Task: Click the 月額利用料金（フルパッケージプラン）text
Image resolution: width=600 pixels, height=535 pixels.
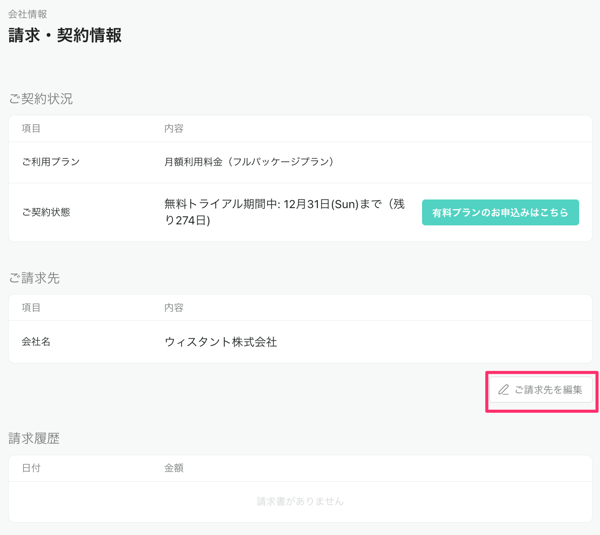Action: click(x=250, y=162)
